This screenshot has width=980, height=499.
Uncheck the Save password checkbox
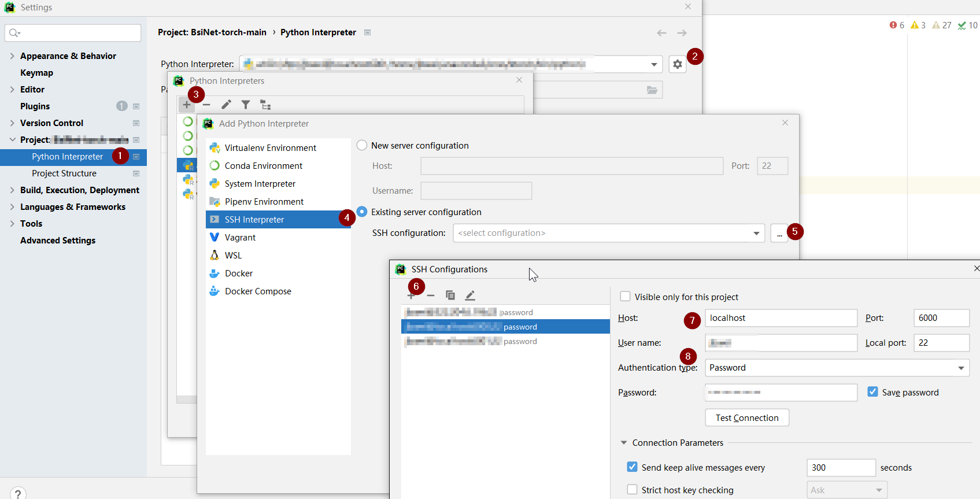[x=873, y=392]
